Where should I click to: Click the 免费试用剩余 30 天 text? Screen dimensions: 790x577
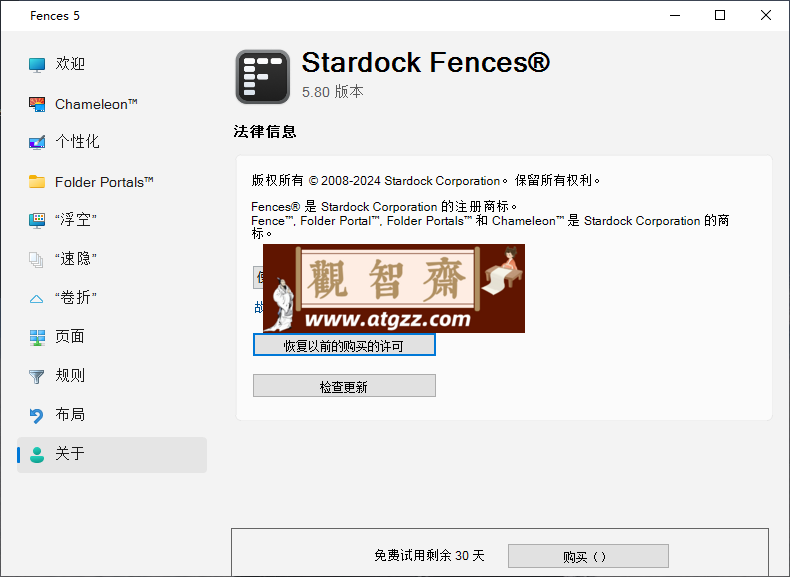[429, 556]
